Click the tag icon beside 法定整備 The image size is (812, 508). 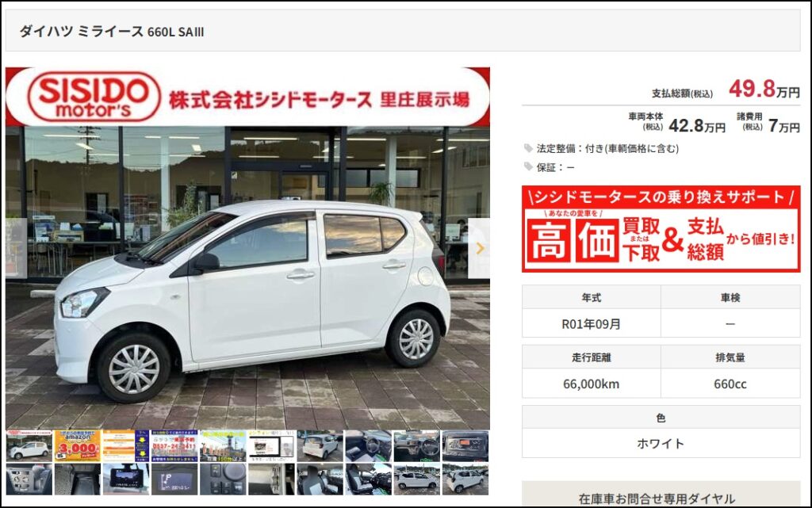(528, 148)
